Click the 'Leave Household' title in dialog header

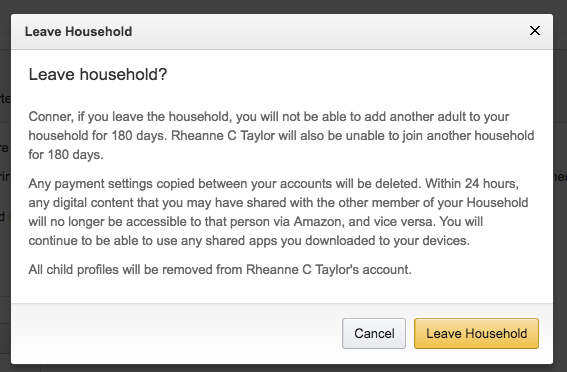pyautogui.click(x=78, y=31)
